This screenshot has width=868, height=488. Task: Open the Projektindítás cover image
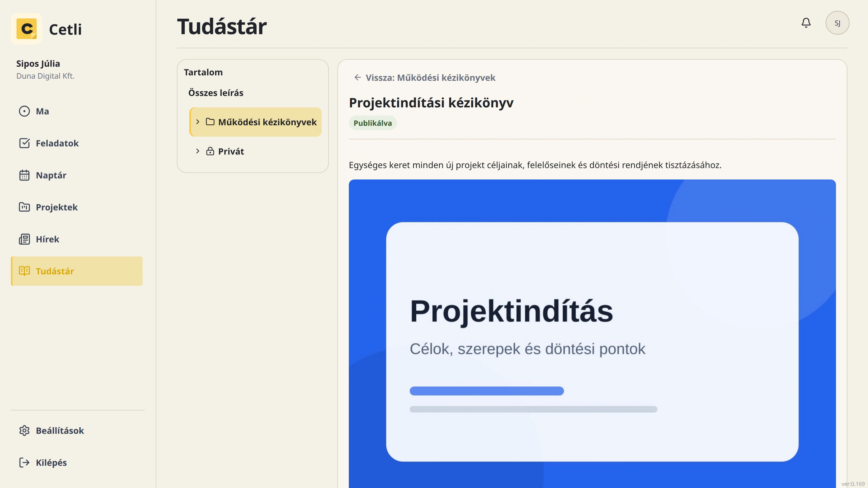click(x=592, y=333)
